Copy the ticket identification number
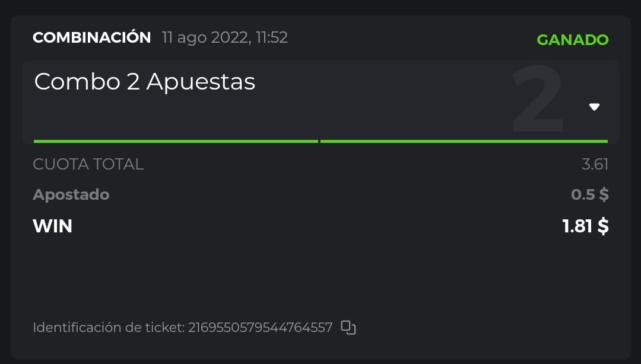The width and height of the screenshot is (641, 364). pos(348,327)
